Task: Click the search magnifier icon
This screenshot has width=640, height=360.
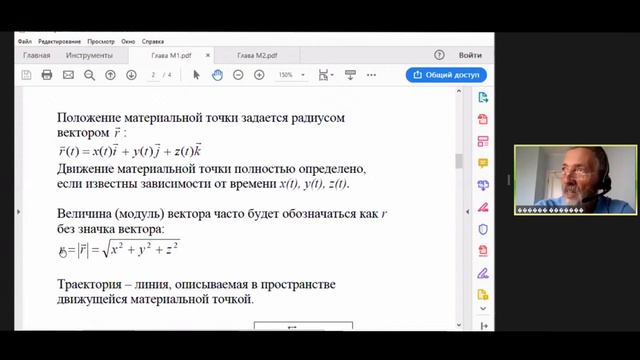Action: (x=89, y=75)
